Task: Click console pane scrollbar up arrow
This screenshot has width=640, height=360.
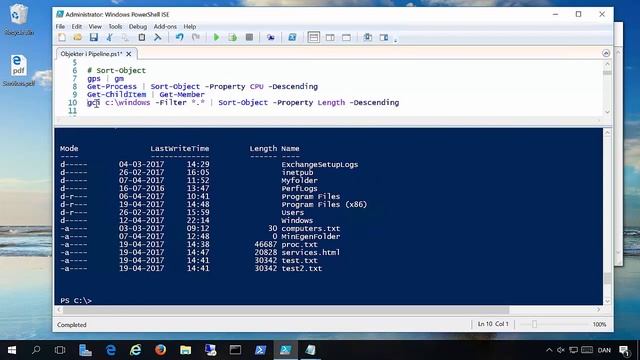Action: coord(607,133)
